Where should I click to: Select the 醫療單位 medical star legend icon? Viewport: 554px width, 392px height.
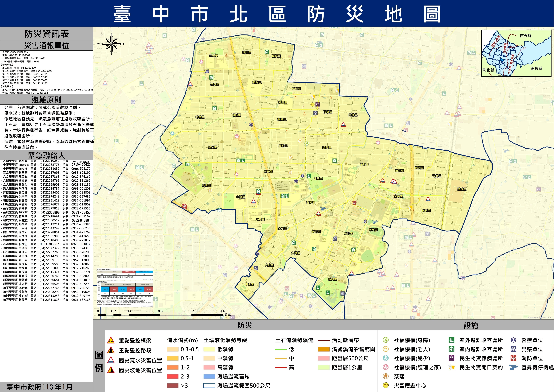click(513, 340)
